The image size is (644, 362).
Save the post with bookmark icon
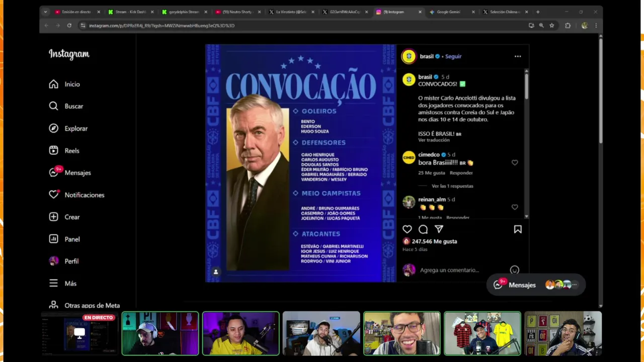tap(518, 229)
